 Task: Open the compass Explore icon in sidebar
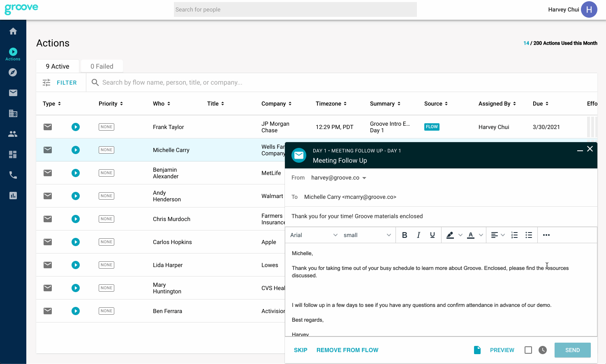13,72
